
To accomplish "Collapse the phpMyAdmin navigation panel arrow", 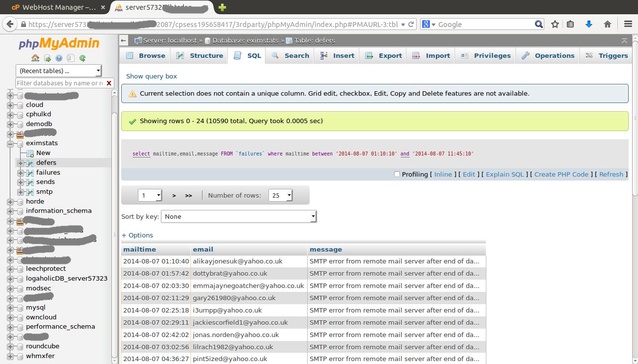I will (124, 41).
